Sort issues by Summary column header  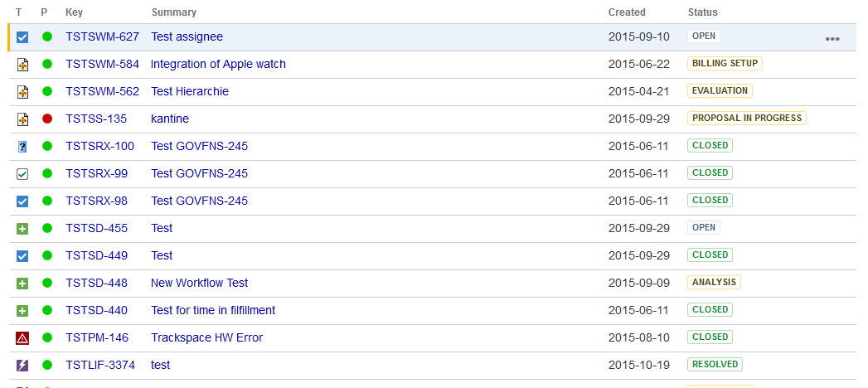pyautogui.click(x=173, y=12)
